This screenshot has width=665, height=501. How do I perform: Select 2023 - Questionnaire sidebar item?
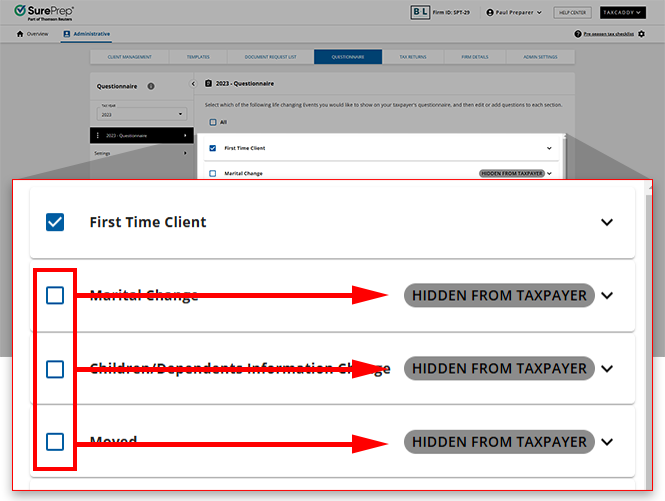(x=142, y=135)
